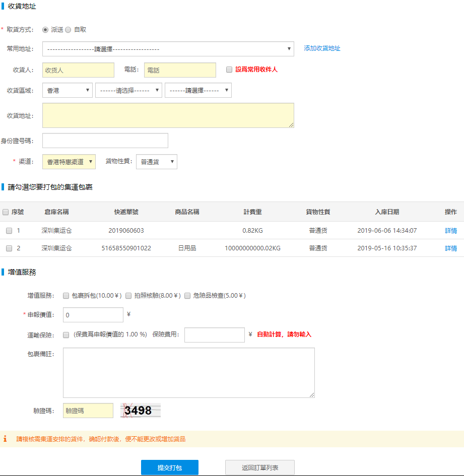Open the 普通貨 goods type dropdown
The image size is (464, 476).
(x=156, y=162)
